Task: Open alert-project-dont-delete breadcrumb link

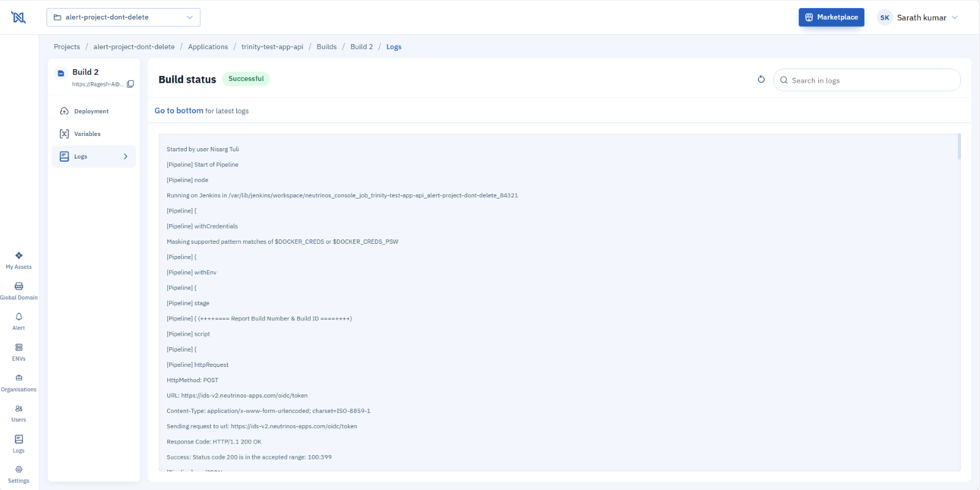Action: coord(134,47)
